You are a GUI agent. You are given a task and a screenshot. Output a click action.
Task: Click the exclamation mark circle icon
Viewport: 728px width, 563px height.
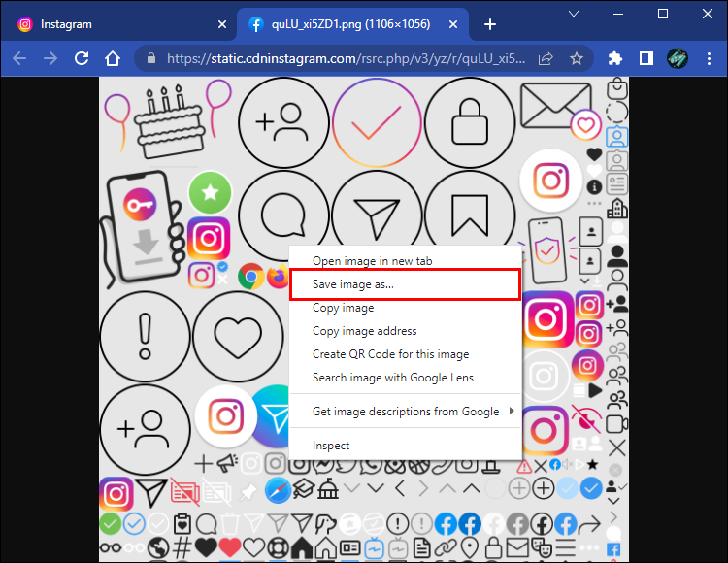(x=145, y=337)
